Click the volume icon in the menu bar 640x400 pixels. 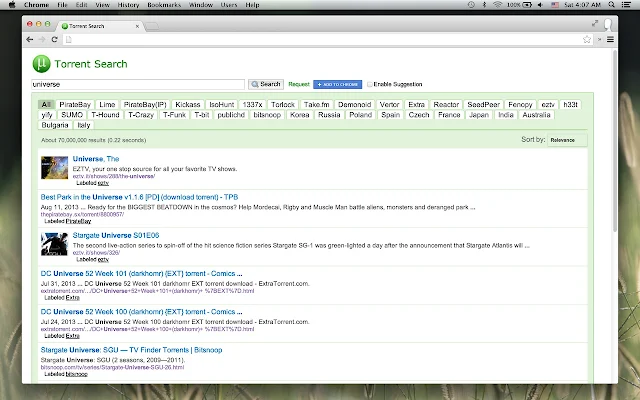(x=540, y=5)
